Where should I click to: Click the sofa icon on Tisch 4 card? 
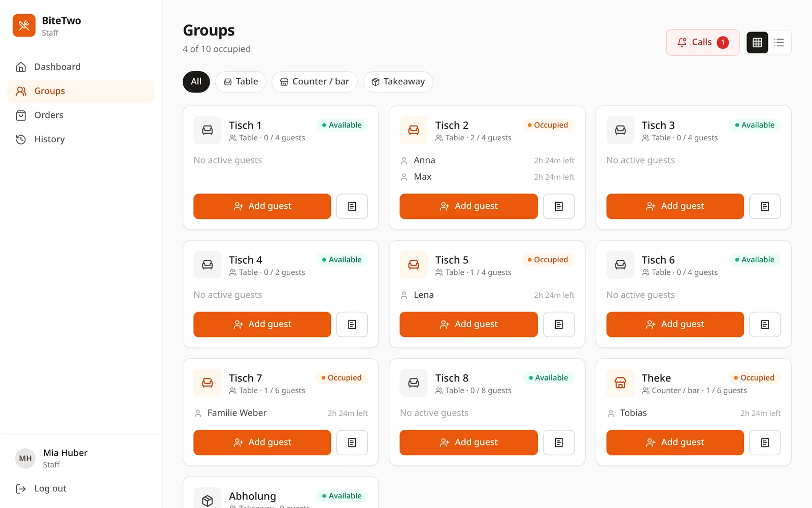coord(207,265)
